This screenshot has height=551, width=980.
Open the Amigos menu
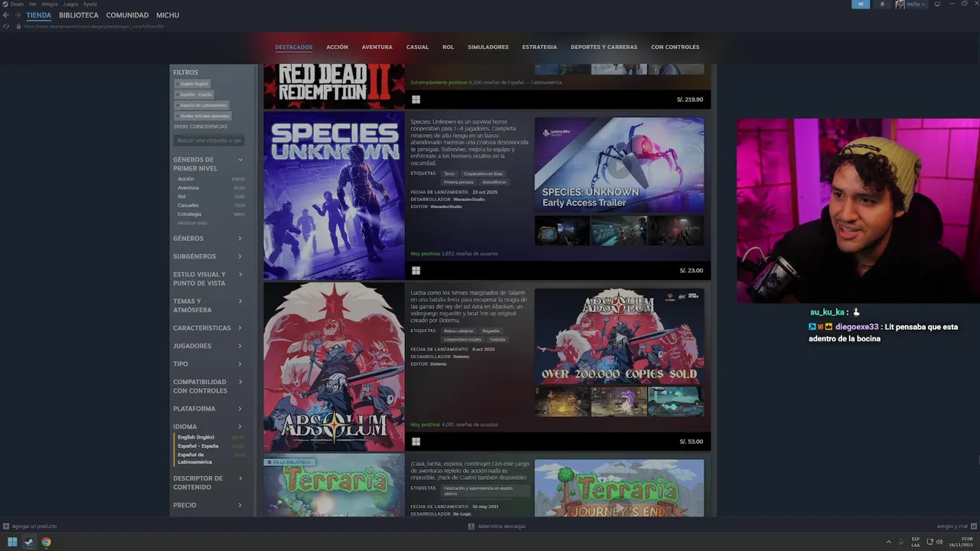click(50, 4)
